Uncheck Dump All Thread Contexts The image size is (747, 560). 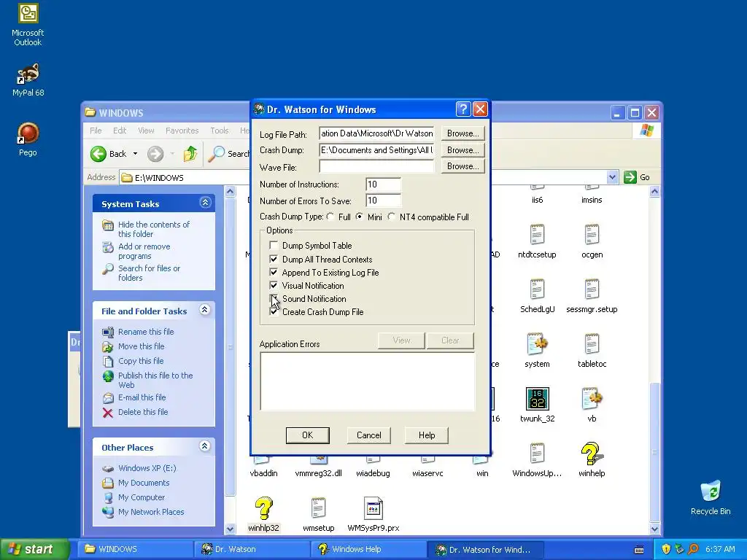coord(274,259)
